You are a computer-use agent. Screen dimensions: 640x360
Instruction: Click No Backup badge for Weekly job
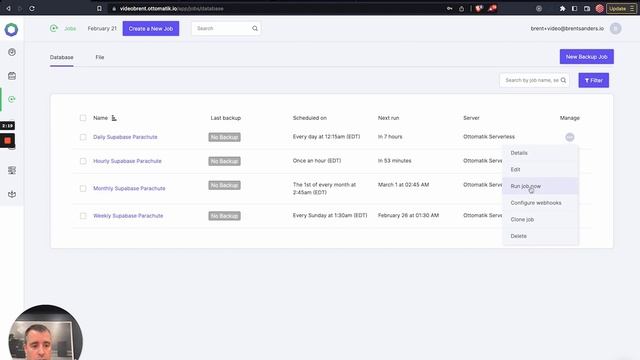[224, 216]
